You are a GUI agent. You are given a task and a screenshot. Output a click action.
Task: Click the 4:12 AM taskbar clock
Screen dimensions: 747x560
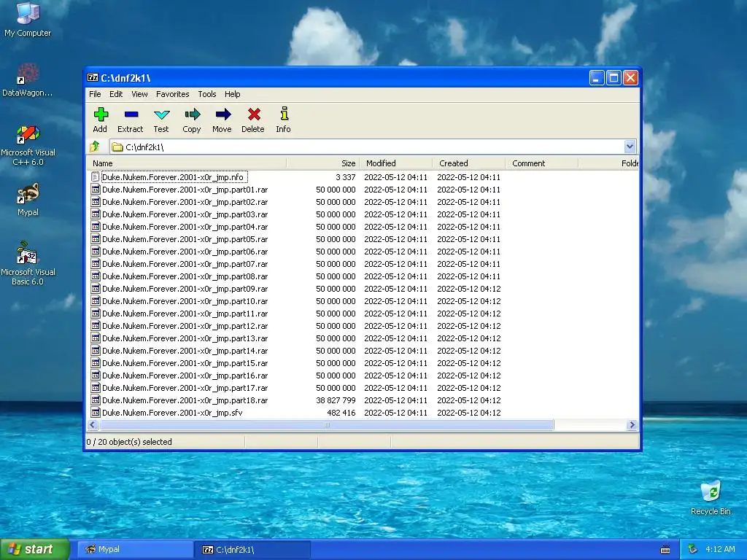tap(720, 549)
